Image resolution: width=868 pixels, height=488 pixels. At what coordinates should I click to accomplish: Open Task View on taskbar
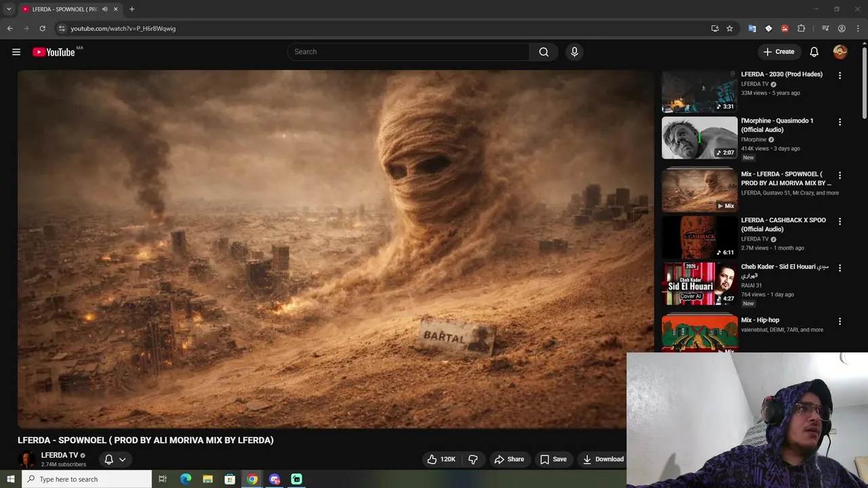coord(163,479)
